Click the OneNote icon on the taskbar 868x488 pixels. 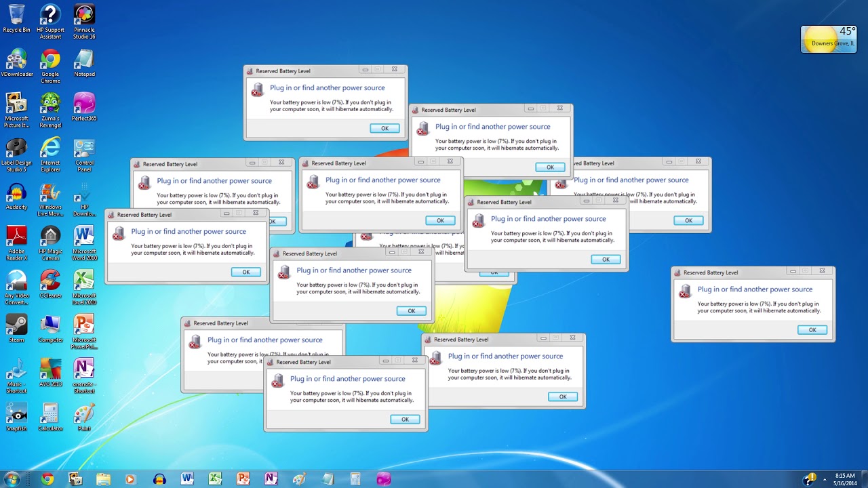click(x=271, y=479)
